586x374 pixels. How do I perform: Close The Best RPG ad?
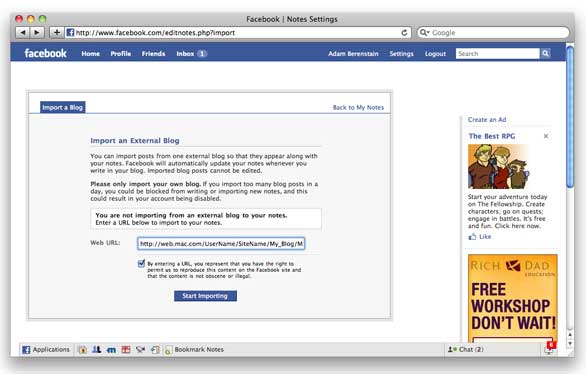(546, 136)
